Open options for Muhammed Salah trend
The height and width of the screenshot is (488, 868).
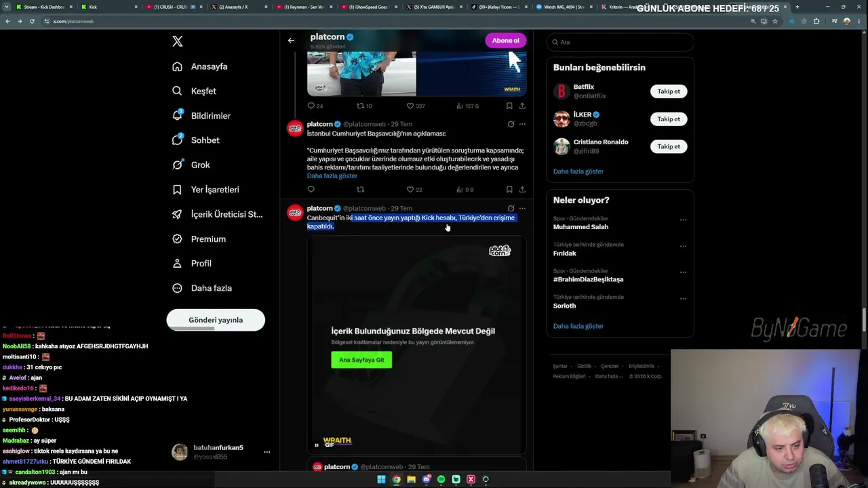click(683, 220)
